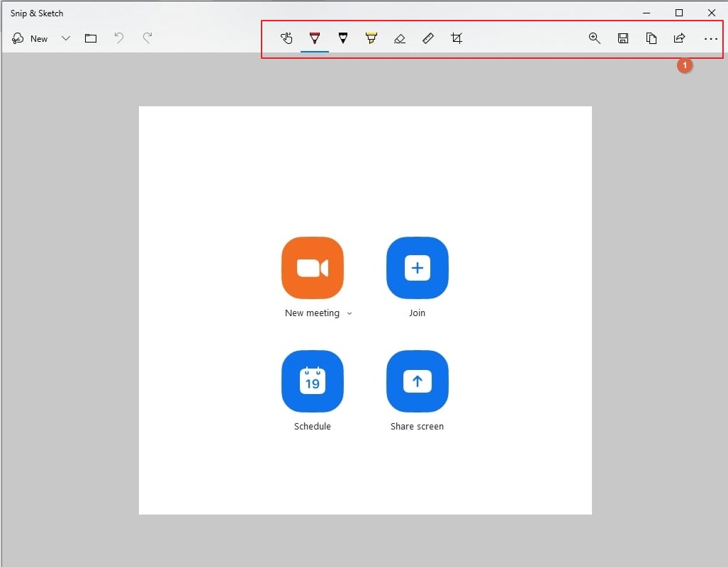Open the Ruler tool
The height and width of the screenshot is (567, 728).
pos(428,38)
